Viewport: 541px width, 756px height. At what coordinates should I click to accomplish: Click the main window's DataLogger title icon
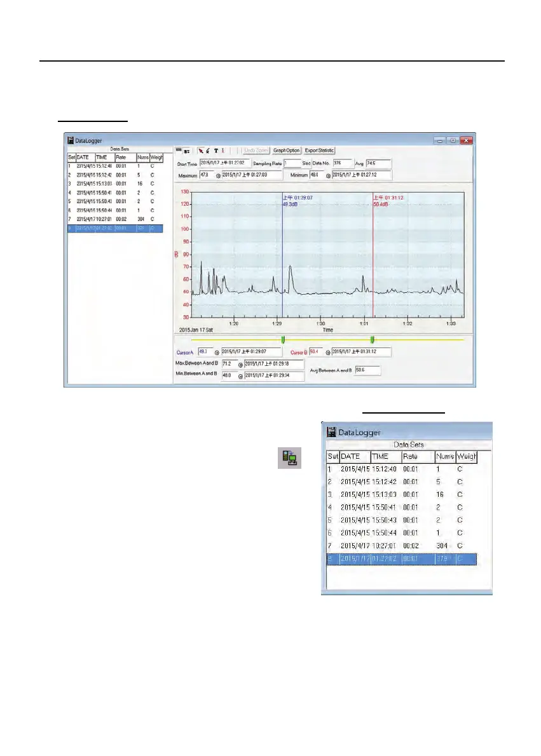click(x=71, y=140)
